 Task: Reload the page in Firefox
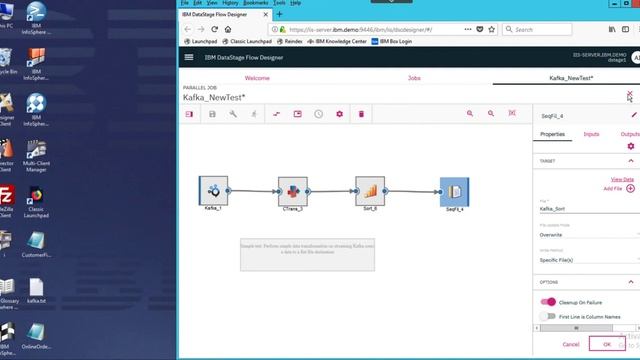215,29
